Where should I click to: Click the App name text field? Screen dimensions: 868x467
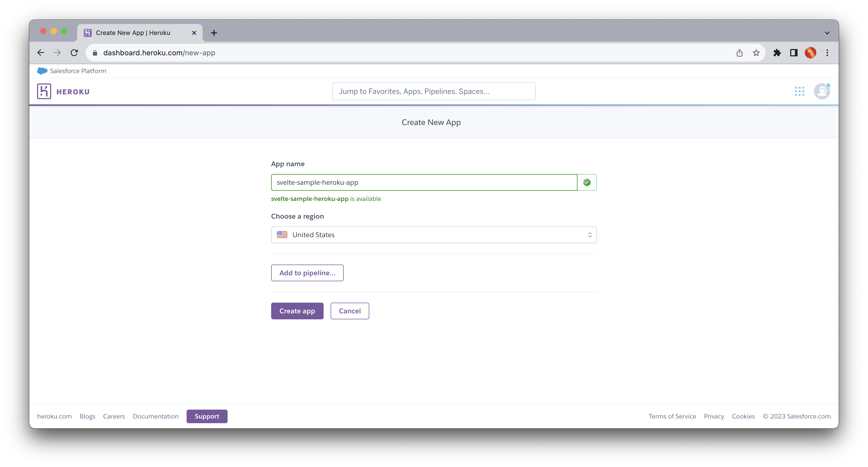(x=424, y=182)
